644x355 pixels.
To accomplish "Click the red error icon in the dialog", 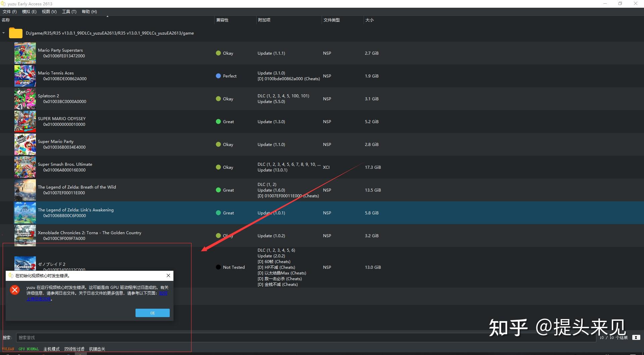I will [x=15, y=290].
